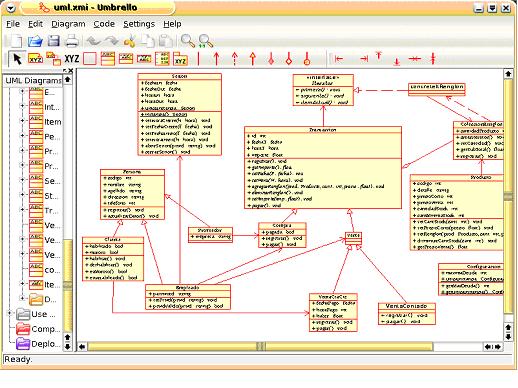Select the XYZ text label tool
Viewport: 518px width, 388px height.
coord(72,59)
